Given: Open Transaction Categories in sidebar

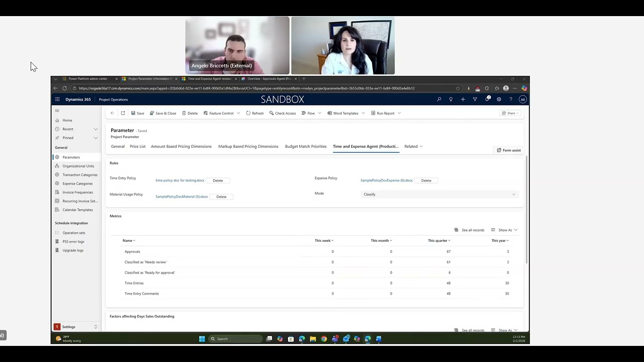Looking at the screenshot, I should coord(80,175).
